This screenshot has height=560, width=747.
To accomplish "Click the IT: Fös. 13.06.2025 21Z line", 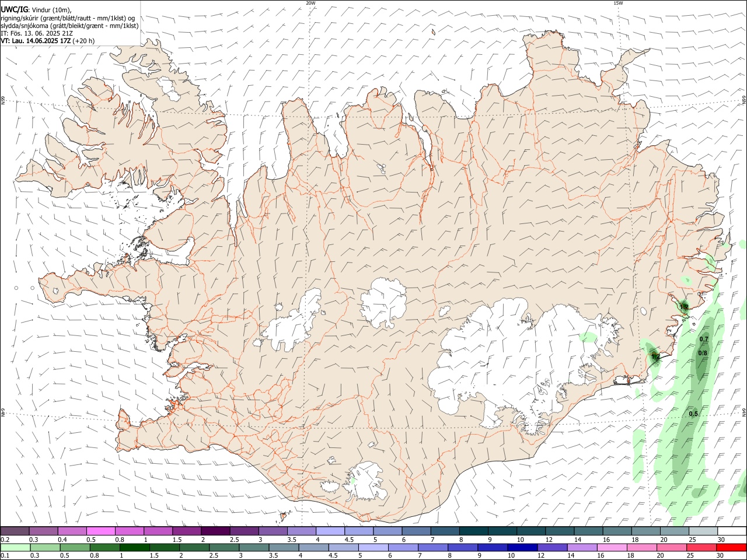I will 37,33.
